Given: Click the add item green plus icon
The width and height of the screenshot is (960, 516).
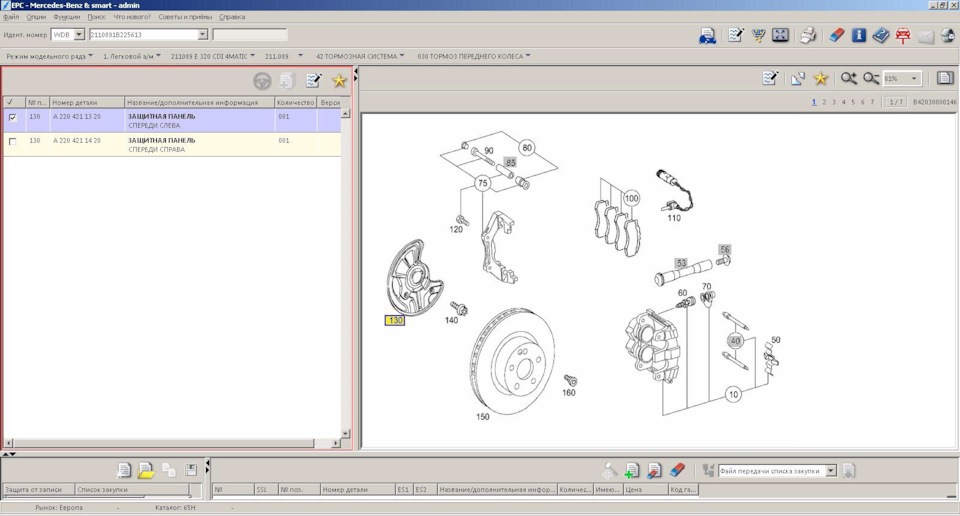Looking at the screenshot, I should coord(632,470).
